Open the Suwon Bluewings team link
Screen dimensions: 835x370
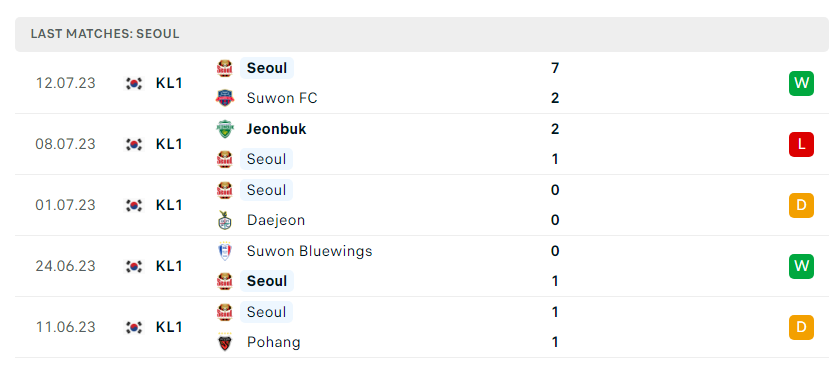coord(309,251)
